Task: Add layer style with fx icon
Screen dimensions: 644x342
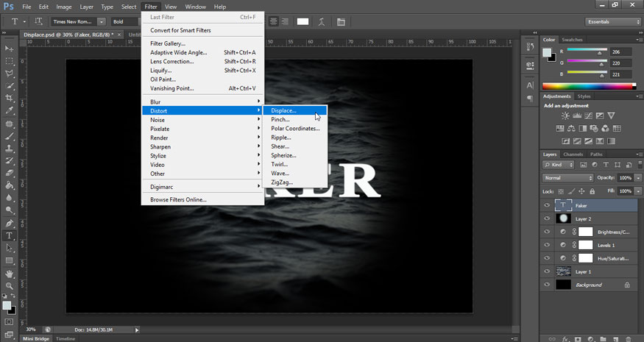Action: (x=565, y=339)
